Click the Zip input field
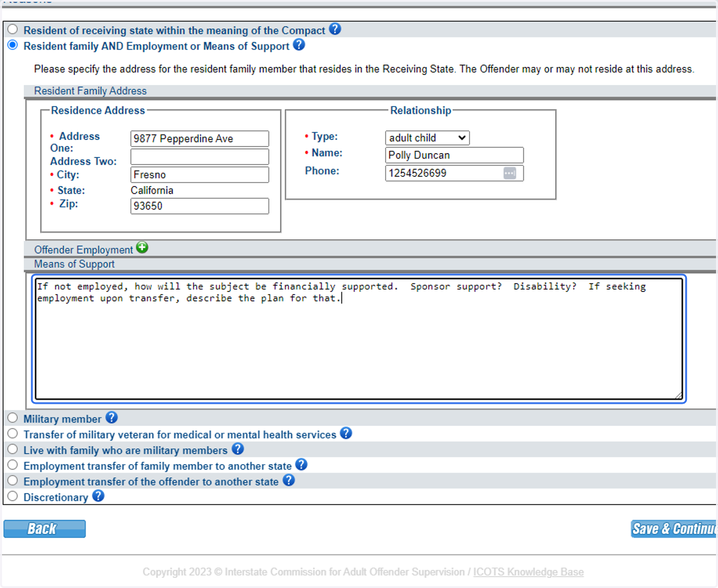 click(200, 206)
